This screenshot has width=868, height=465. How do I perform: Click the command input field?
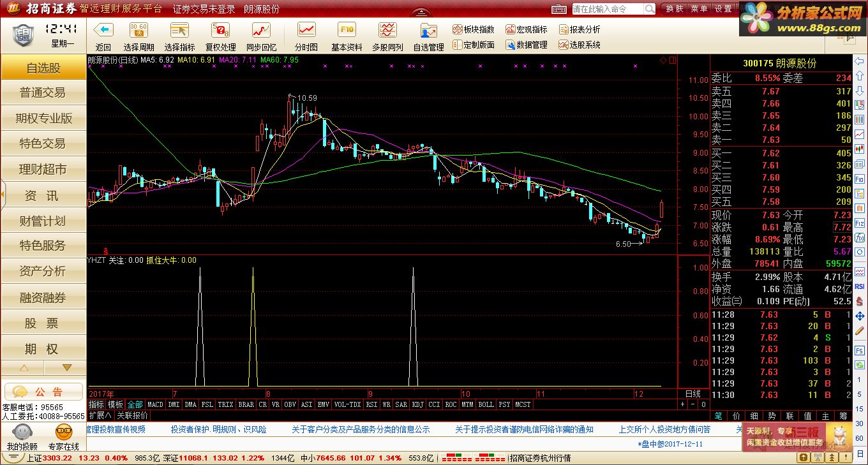tap(607, 9)
